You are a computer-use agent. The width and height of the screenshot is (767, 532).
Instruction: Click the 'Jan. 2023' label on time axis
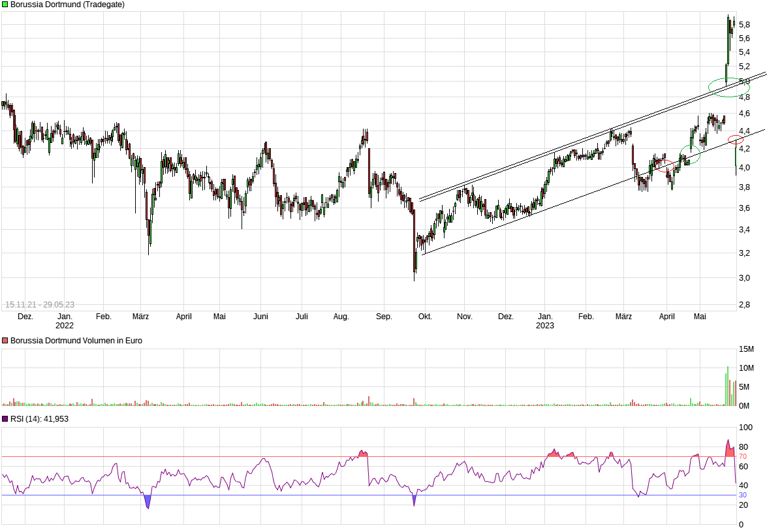click(545, 321)
